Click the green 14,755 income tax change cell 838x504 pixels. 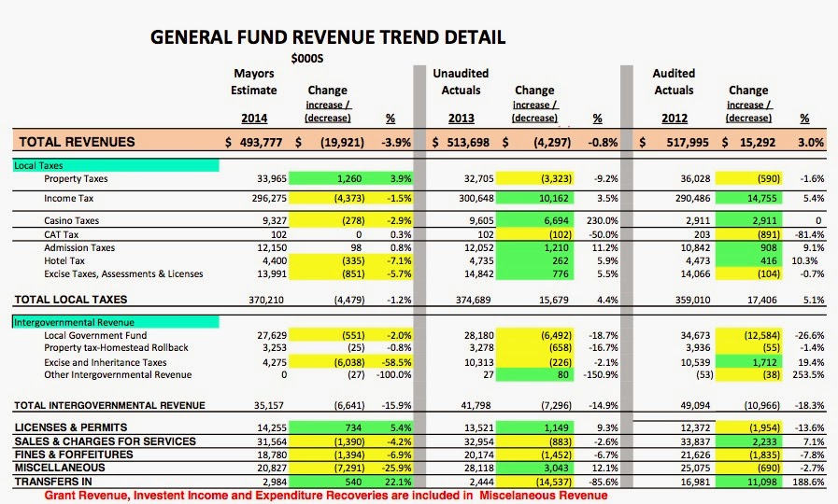[748, 199]
